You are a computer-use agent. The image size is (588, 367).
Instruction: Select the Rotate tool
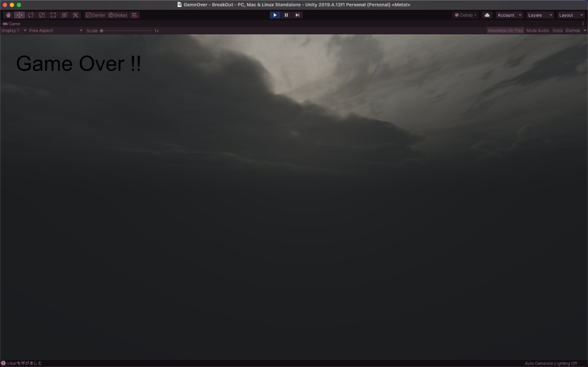coord(31,15)
